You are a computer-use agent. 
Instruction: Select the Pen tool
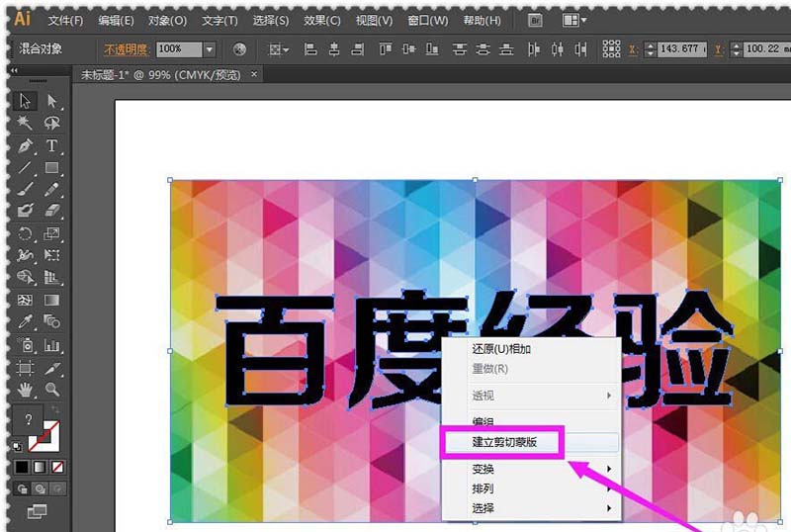25,146
